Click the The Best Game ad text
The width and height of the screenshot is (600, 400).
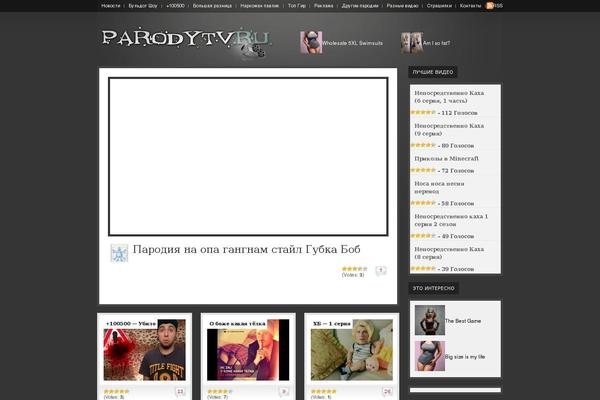pyautogui.click(x=463, y=321)
